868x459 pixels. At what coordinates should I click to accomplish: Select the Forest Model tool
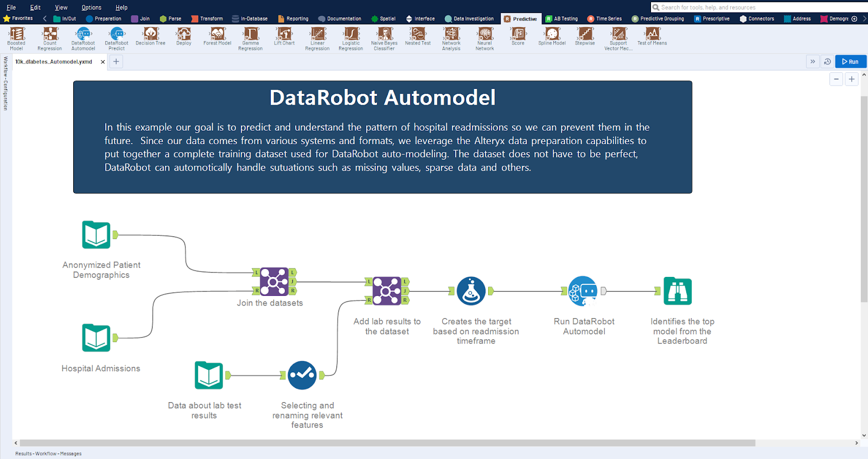point(218,36)
